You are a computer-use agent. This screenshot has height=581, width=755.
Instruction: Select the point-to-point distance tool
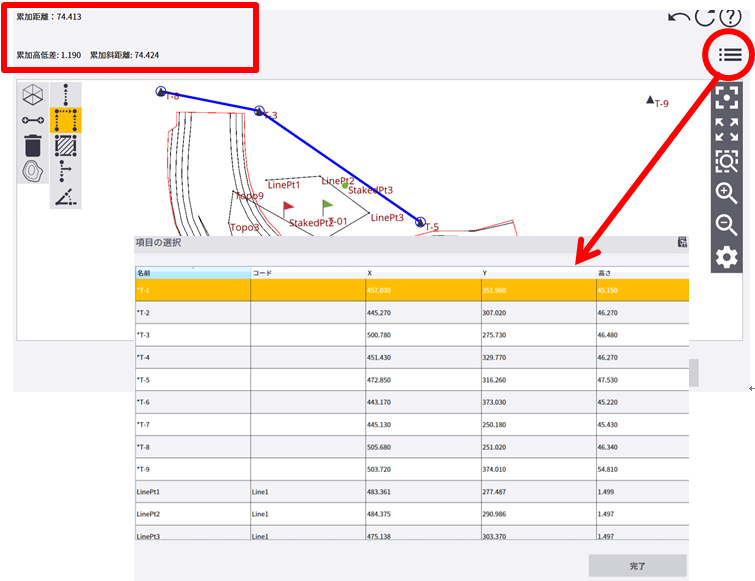coord(66,96)
